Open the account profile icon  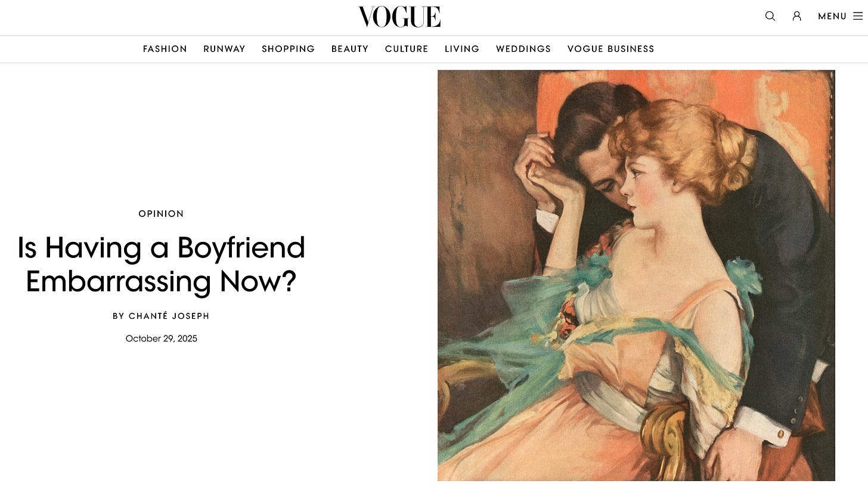(x=797, y=16)
